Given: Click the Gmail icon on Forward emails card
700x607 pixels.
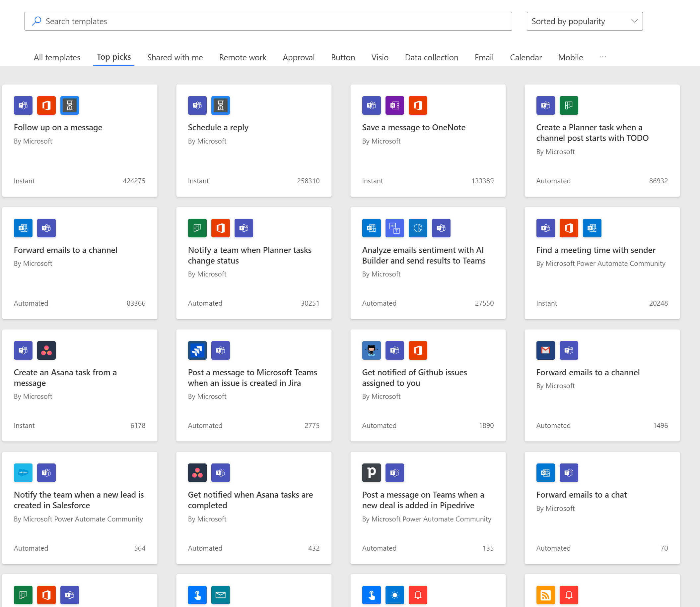Looking at the screenshot, I should [x=545, y=350].
